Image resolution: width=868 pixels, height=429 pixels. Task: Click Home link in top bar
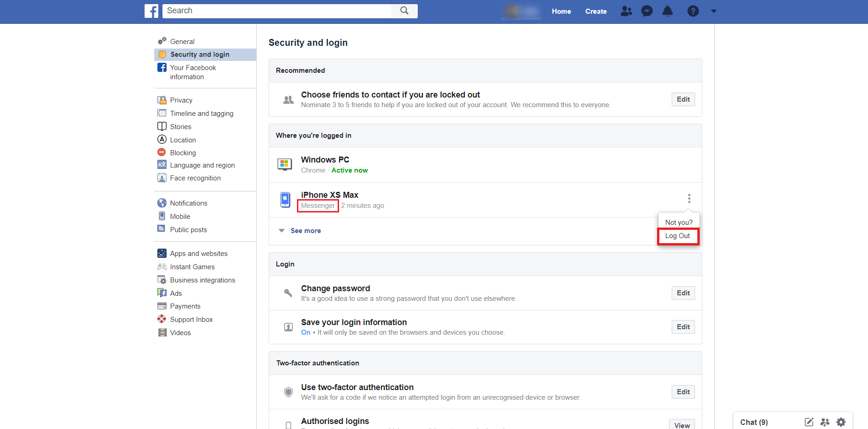[x=561, y=11]
